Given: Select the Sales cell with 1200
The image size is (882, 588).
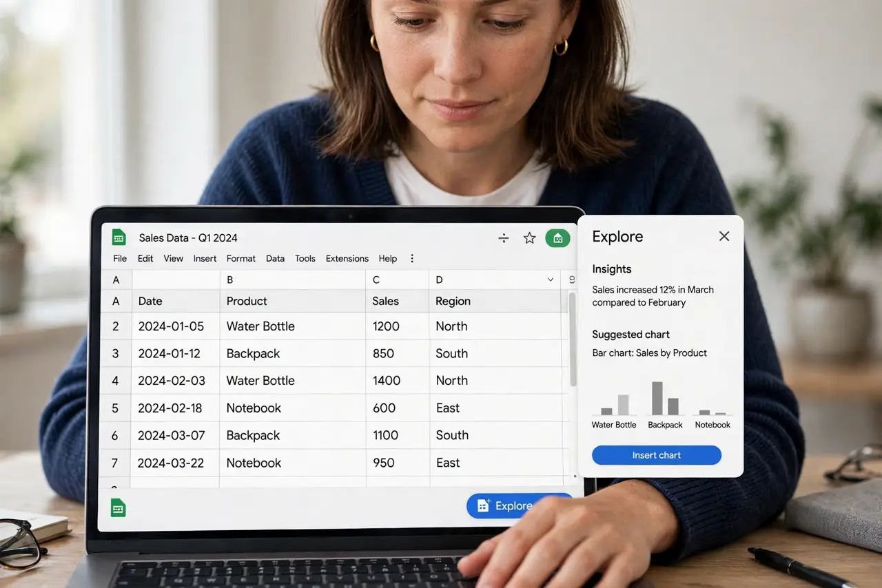Looking at the screenshot, I should tap(397, 326).
